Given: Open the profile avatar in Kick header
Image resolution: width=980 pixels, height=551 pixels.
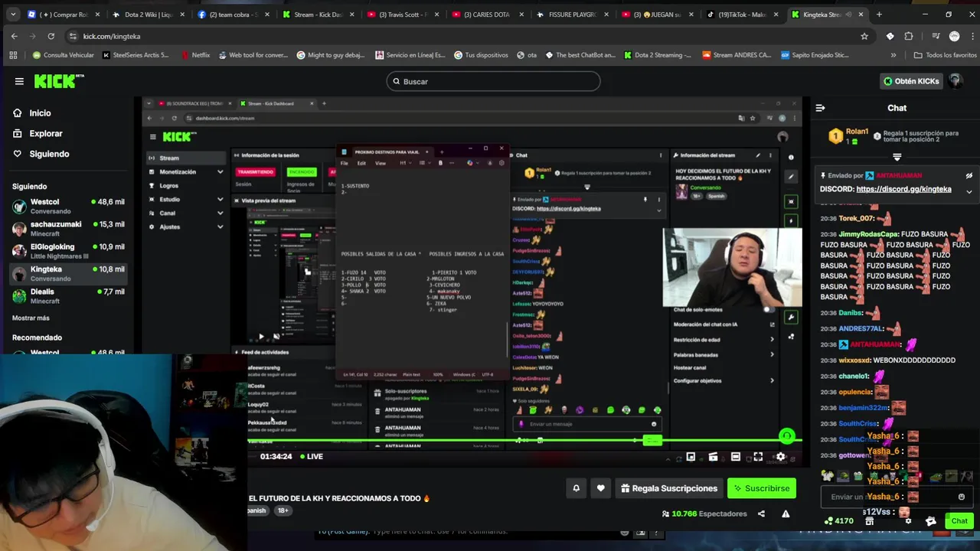Looking at the screenshot, I should [x=955, y=81].
